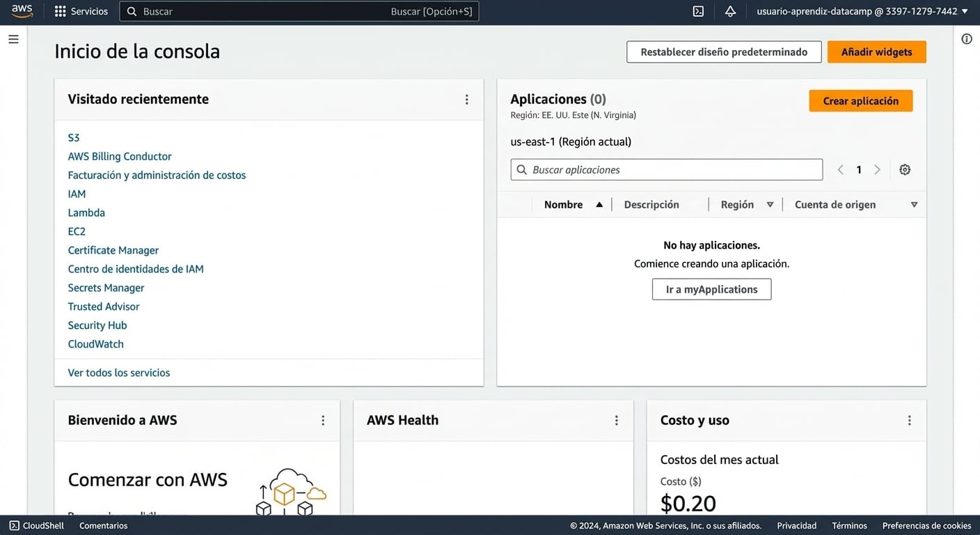Image resolution: width=980 pixels, height=535 pixels.
Task: Open EC2 service link
Action: click(77, 232)
